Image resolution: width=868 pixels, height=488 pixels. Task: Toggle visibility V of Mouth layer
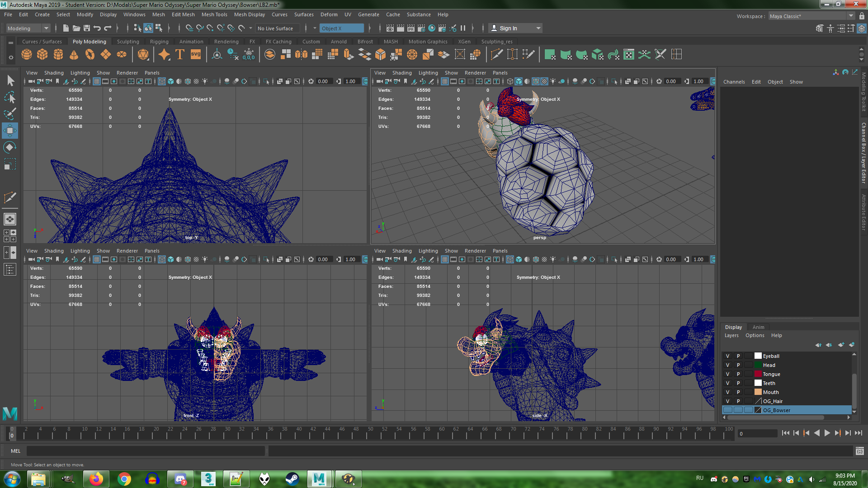click(x=727, y=392)
